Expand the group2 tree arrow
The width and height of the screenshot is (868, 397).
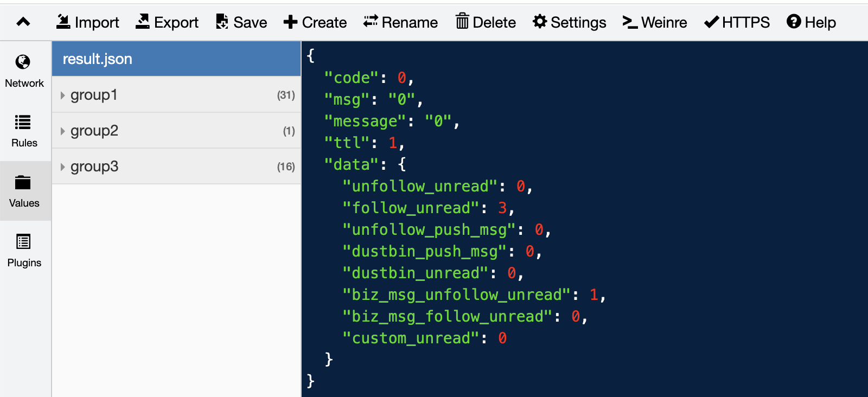(x=63, y=131)
